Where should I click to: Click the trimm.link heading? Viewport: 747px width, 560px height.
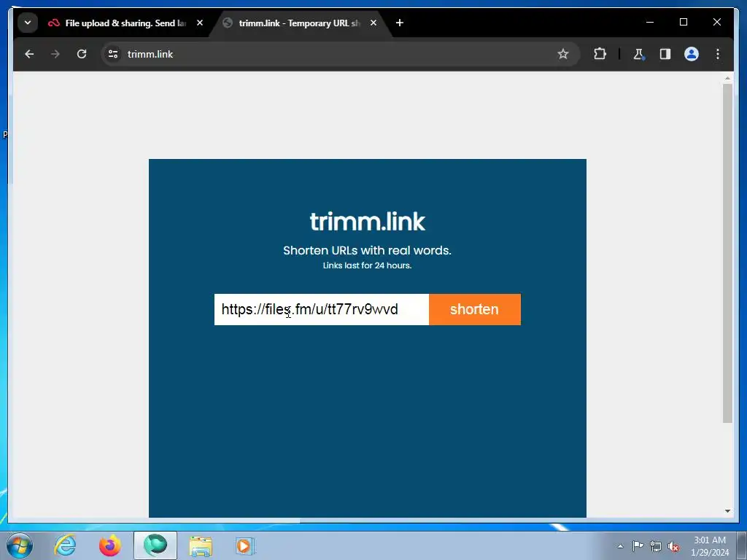pyautogui.click(x=368, y=222)
